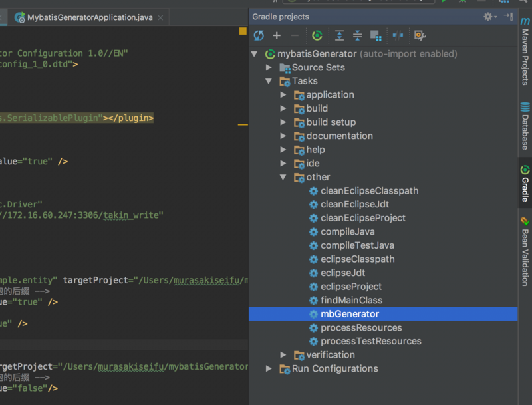Expand the build task group
The image size is (532, 405).
pos(283,108)
